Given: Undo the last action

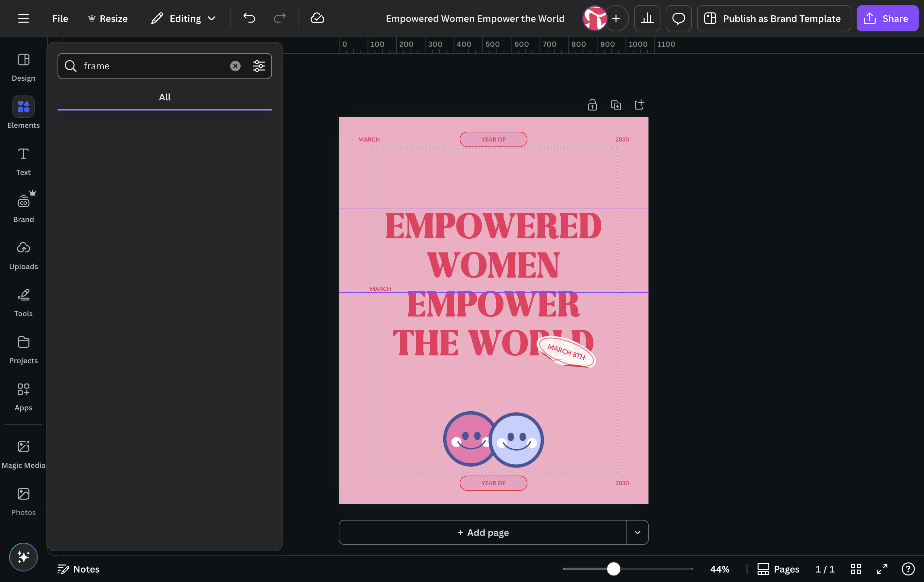Looking at the screenshot, I should (249, 18).
